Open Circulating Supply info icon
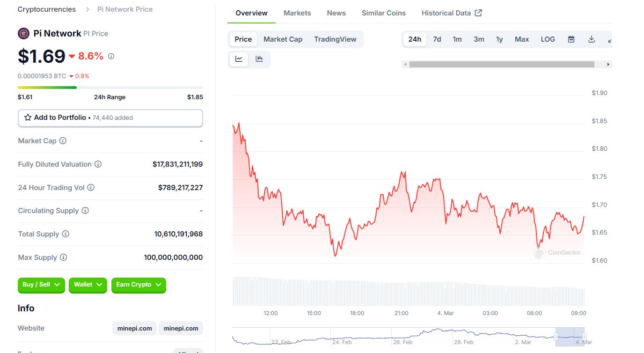Screen dimensions: 644x353 click(x=85, y=211)
